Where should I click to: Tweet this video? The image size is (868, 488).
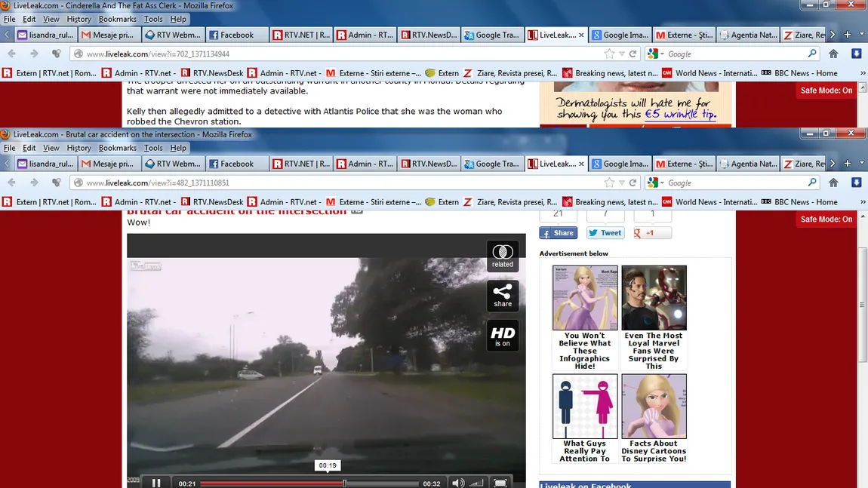pos(605,233)
